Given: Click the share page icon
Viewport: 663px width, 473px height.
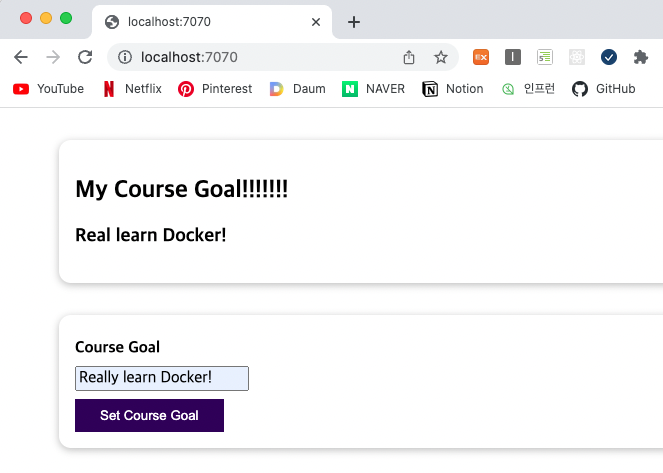Looking at the screenshot, I should tap(409, 57).
